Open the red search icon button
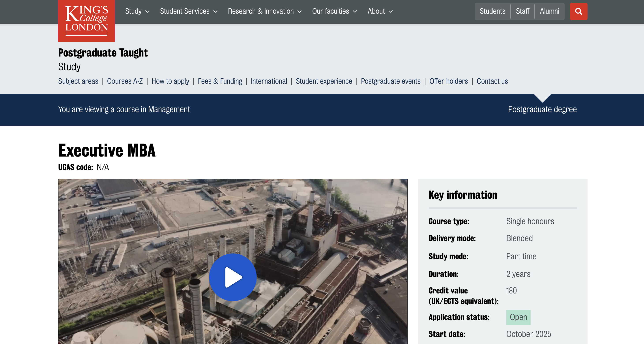 (578, 11)
